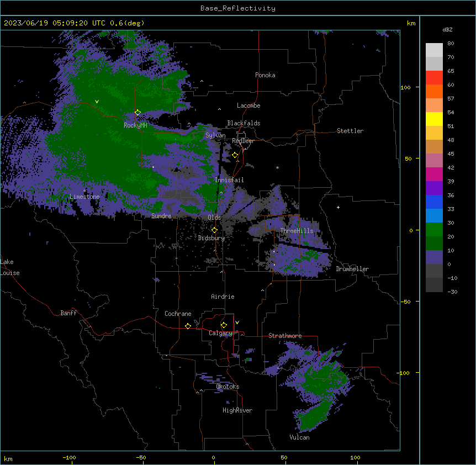Click the km unit label at top right
Screen dimensions: 476x465
(x=411, y=23)
